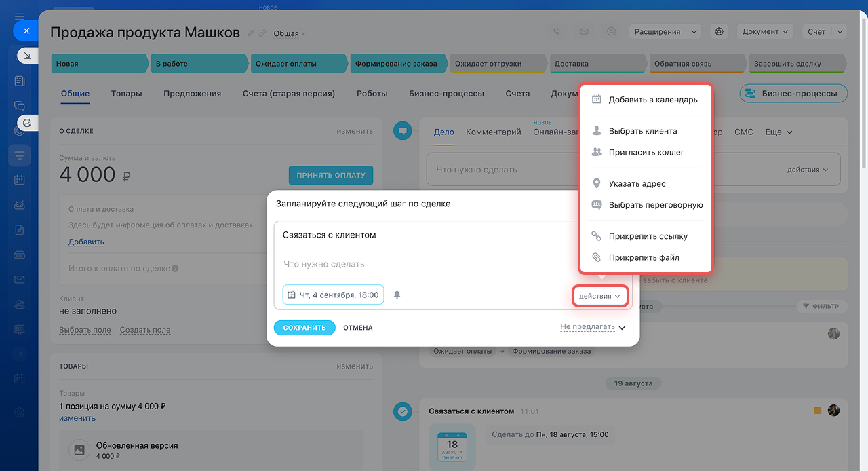Select Выбрать клиента menu item
868x471 pixels.
pos(645,131)
